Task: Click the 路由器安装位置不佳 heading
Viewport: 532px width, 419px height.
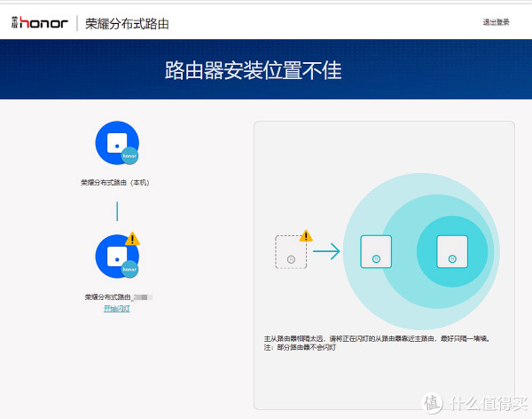Action: tap(254, 70)
